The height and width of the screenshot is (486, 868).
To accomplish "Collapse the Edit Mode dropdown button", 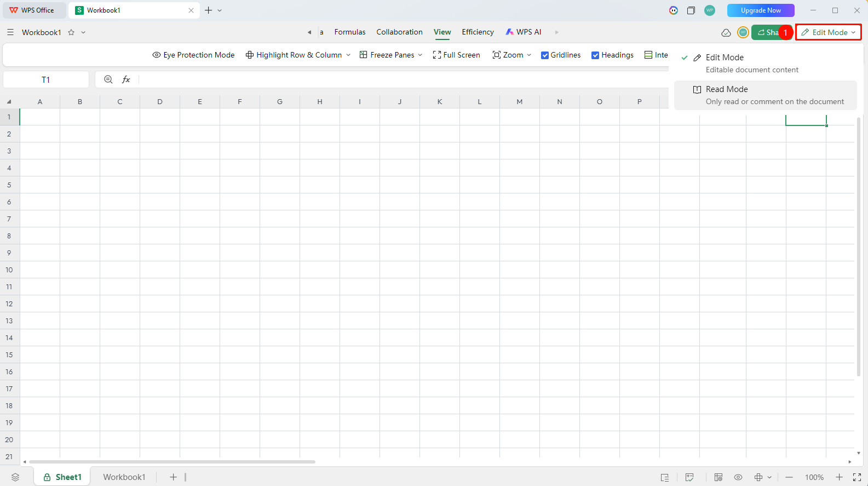I will coord(828,32).
